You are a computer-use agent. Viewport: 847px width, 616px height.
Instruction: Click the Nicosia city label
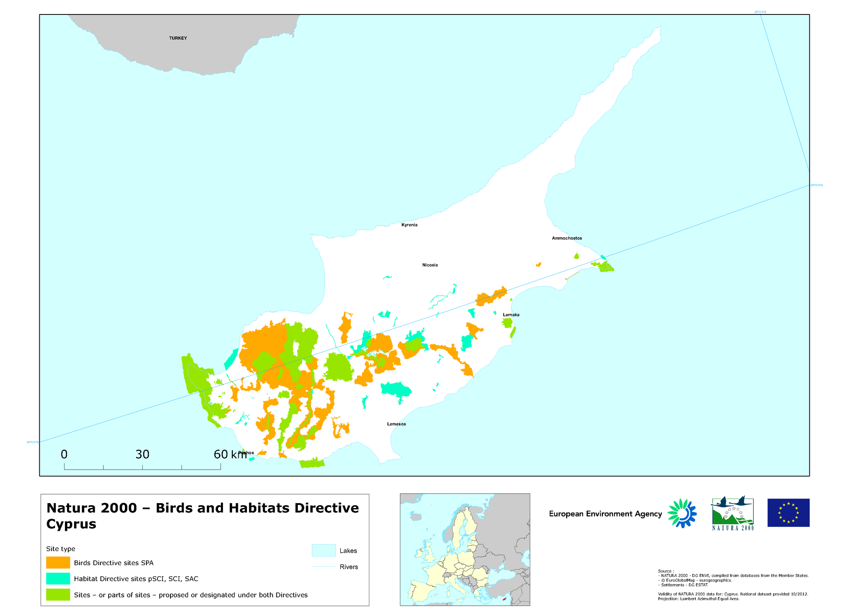pos(430,265)
